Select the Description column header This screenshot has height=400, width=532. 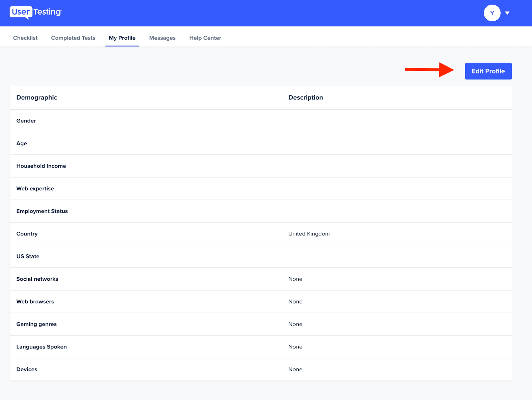coord(306,97)
